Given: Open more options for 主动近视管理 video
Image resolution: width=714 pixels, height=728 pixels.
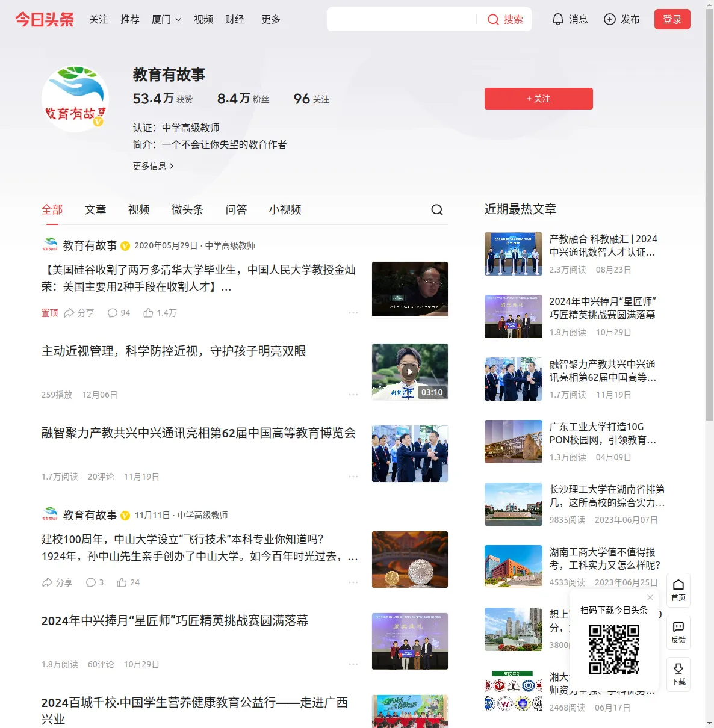Looking at the screenshot, I should (x=353, y=395).
